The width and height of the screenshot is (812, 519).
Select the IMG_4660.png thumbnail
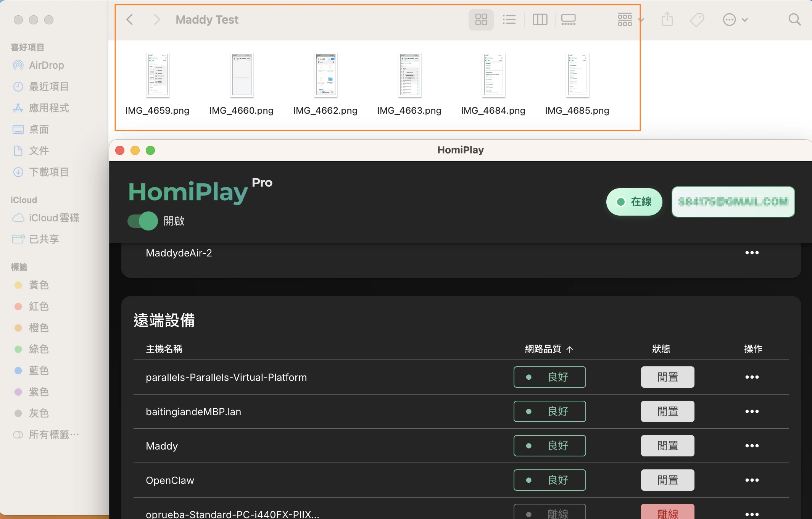coord(242,75)
